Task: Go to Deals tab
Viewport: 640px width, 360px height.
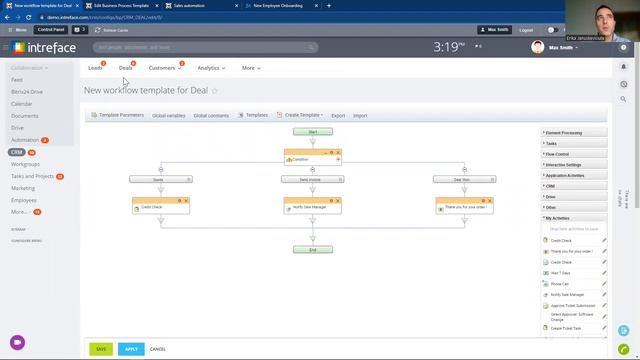Action: click(125, 68)
